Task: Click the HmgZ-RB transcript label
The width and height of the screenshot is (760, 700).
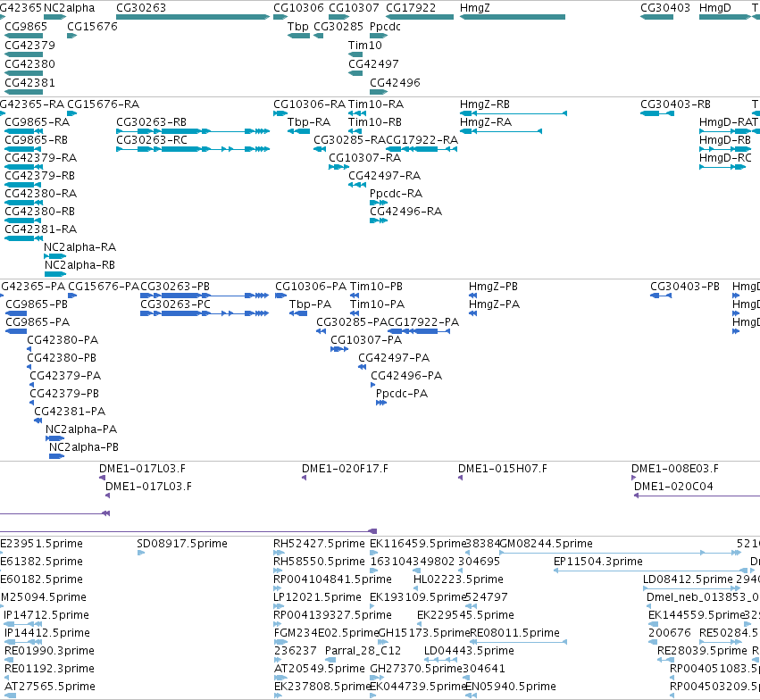Action: coord(485,104)
